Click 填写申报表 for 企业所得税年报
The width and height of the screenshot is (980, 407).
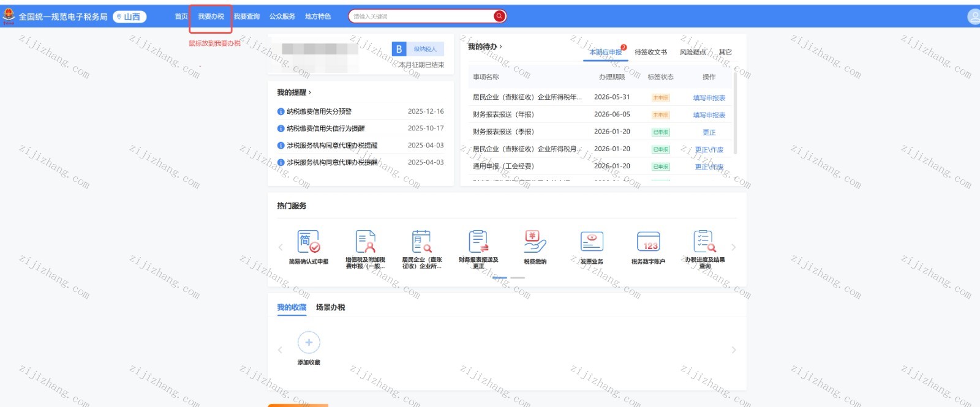709,98
